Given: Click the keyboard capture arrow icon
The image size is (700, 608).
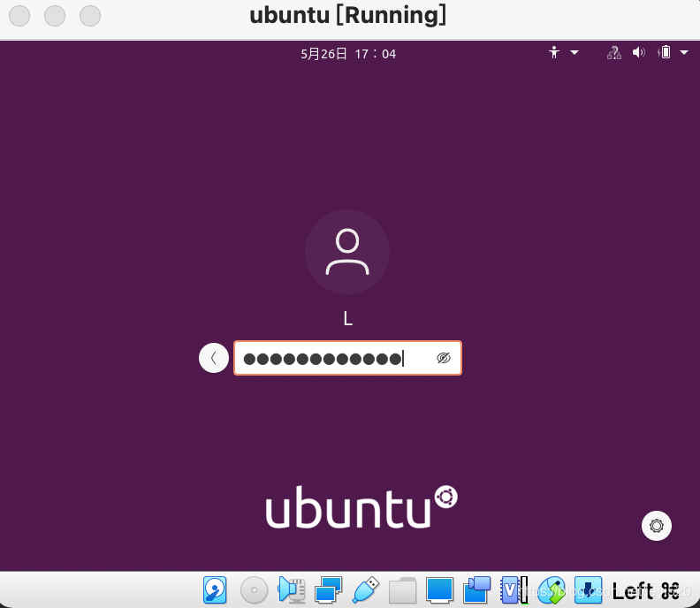Looking at the screenshot, I should click(x=588, y=589).
